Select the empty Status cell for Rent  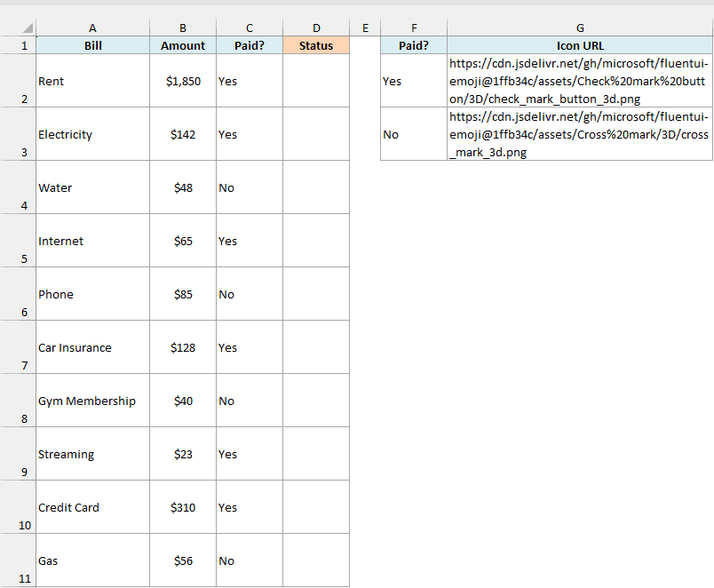pyautogui.click(x=316, y=81)
